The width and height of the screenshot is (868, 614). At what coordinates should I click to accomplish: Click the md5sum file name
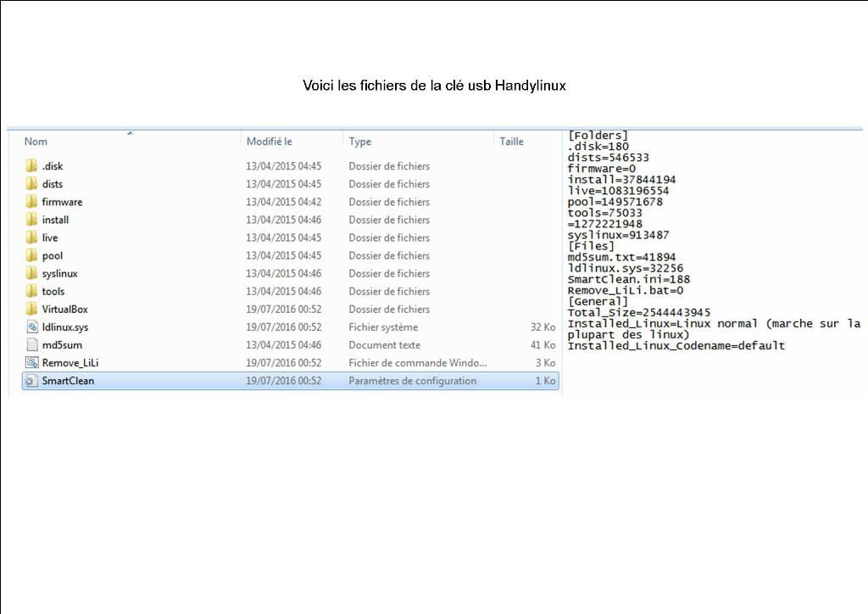tap(62, 345)
